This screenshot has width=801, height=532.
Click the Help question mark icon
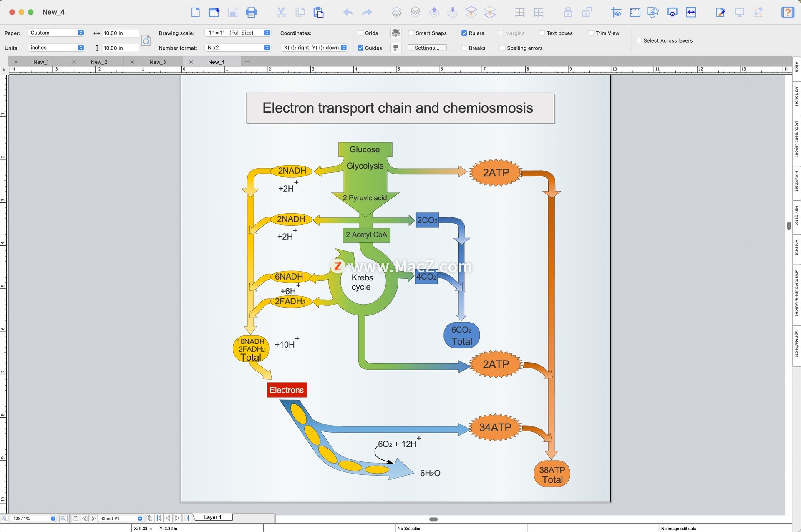click(x=787, y=12)
